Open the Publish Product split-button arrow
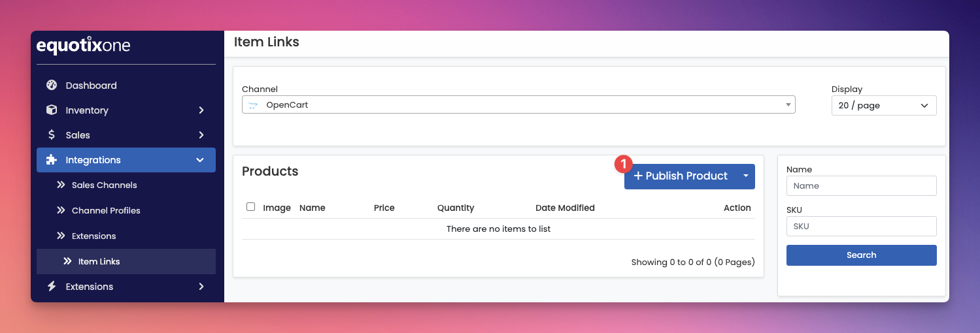980x333 pixels. (x=745, y=176)
